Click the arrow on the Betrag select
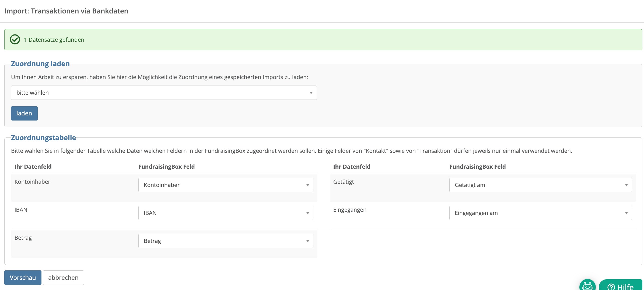 pyautogui.click(x=307, y=241)
